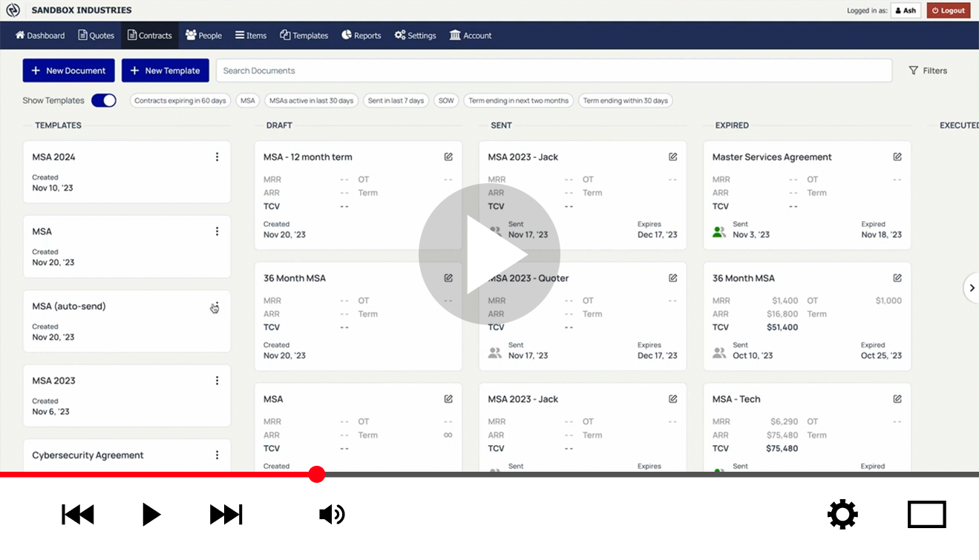Open the Quotes tab in navigation

[96, 36]
